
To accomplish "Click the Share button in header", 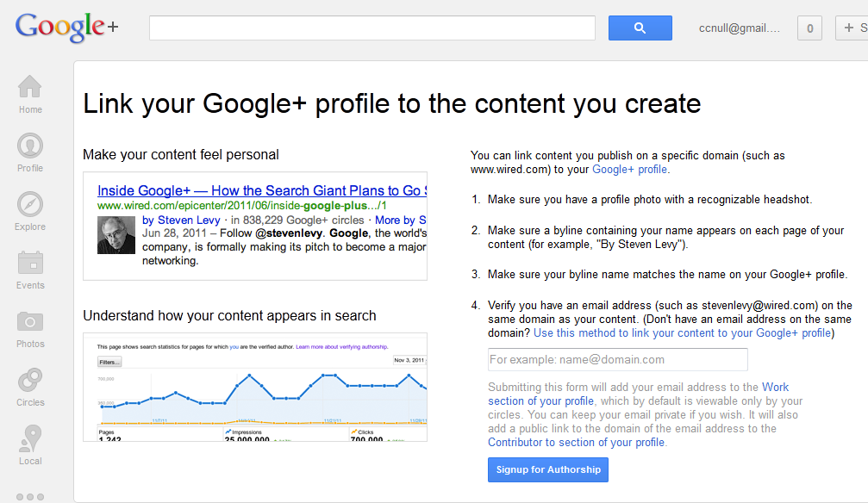I will [x=853, y=28].
